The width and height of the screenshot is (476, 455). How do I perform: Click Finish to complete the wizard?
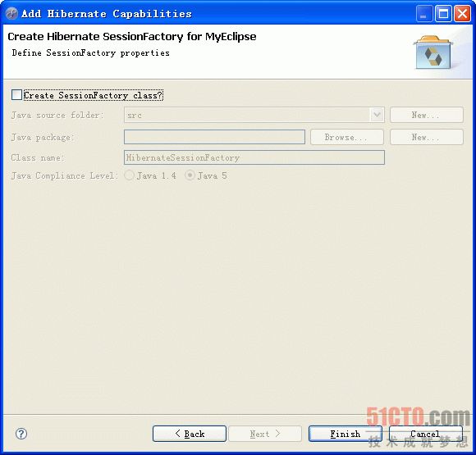346,434
